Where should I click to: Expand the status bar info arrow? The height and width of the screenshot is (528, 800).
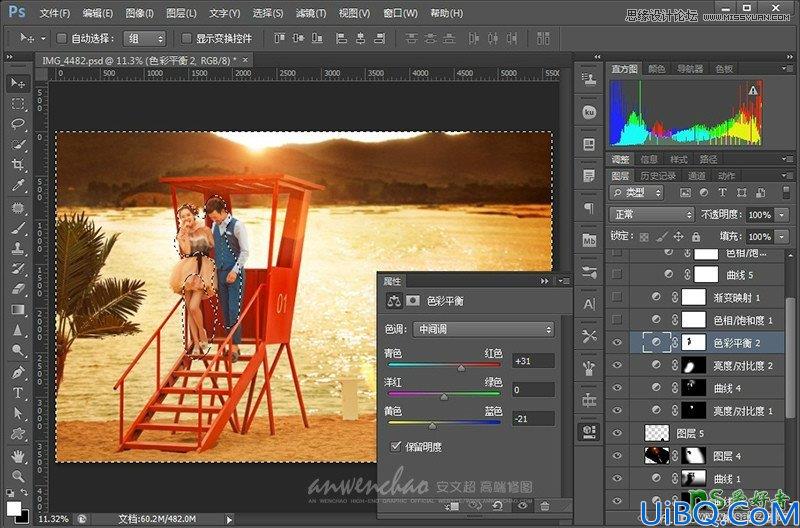229,519
